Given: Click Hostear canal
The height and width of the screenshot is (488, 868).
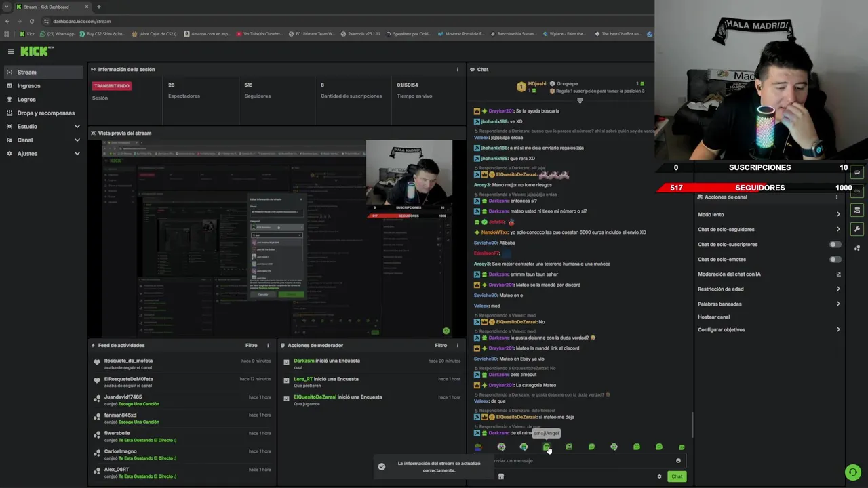Looking at the screenshot, I should [713, 317].
